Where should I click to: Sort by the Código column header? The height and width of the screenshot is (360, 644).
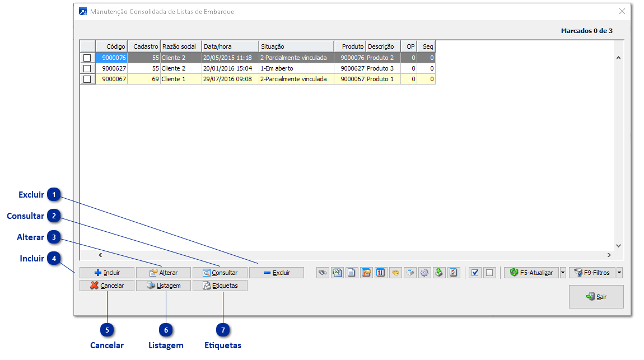(x=111, y=46)
